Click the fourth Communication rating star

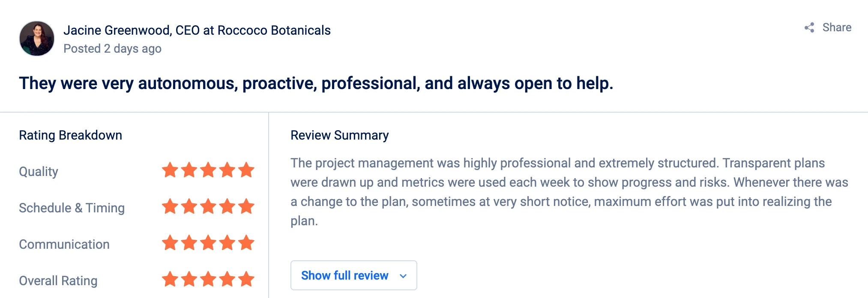pos(227,243)
